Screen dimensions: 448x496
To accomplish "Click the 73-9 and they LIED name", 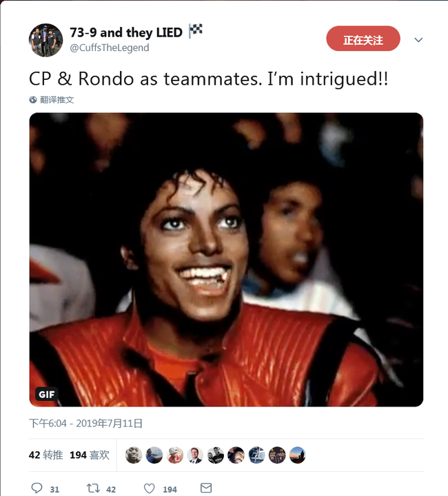I will point(126,32).
